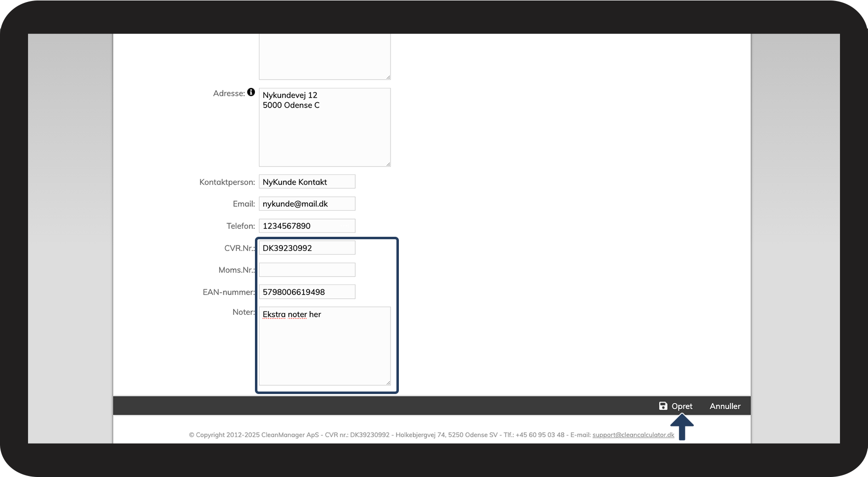
Task: Click the partially visible top text area
Action: (x=325, y=56)
